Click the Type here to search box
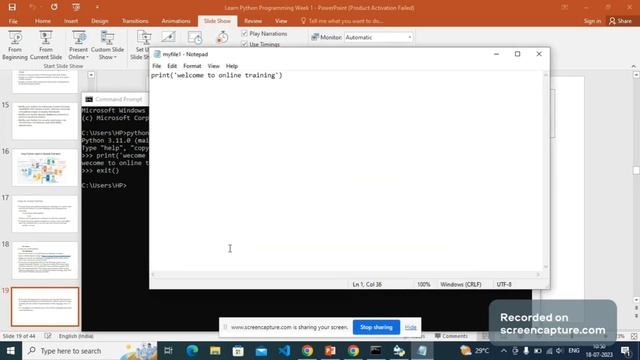640x360 pixels. click(89, 351)
